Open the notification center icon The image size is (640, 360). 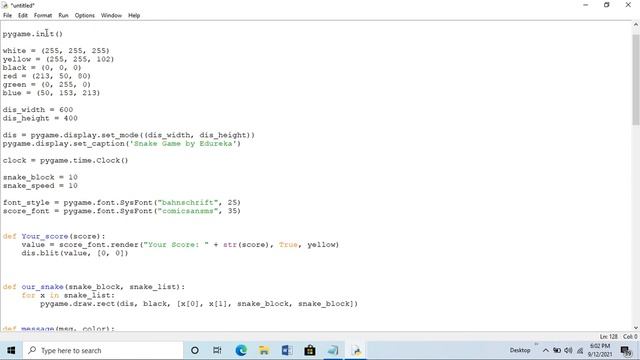(625, 351)
